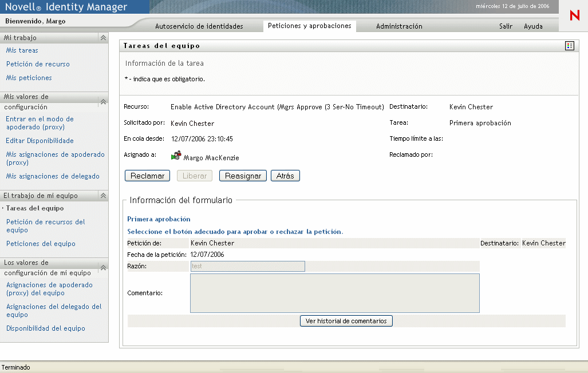Viewport: 588px width, 373px height.
Task: Open Mis peticiones
Action: pos(29,78)
